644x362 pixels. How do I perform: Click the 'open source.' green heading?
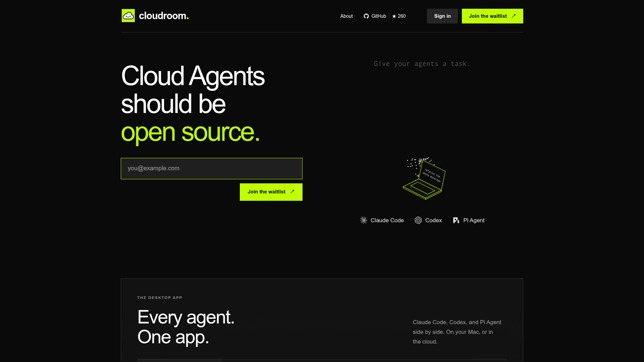tap(190, 133)
